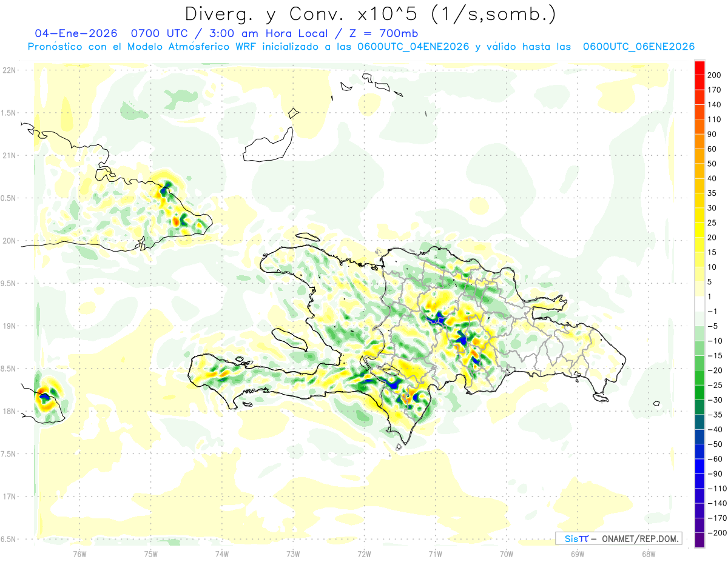728x562 pixels.
Task: Select the '17N' latitude label
Action: pos(9,497)
